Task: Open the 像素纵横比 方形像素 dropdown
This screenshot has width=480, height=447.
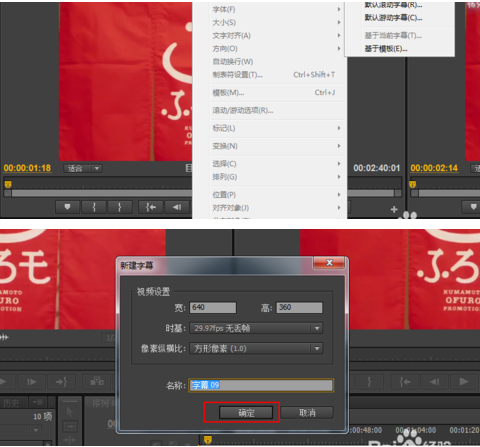Action: tap(256, 349)
